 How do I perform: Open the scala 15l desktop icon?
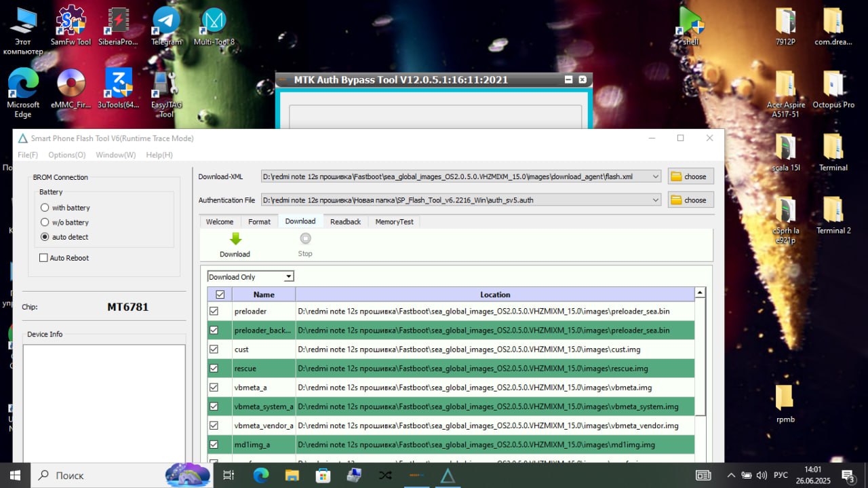(785, 152)
